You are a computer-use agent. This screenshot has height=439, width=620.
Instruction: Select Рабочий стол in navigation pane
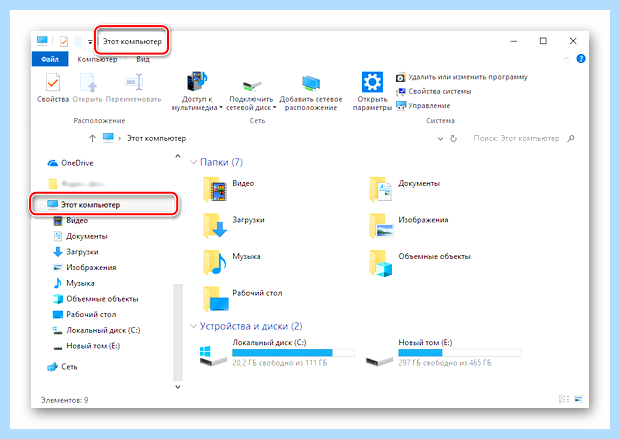coord(85,314)
